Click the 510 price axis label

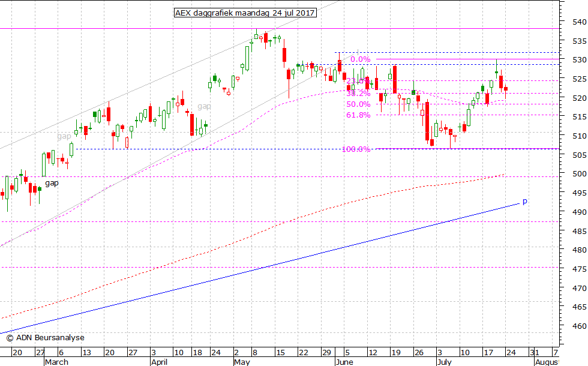580,136
